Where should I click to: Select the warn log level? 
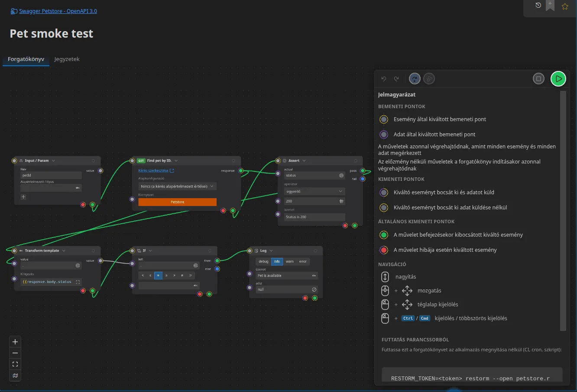pyautogui.click(x=289, y=261)
